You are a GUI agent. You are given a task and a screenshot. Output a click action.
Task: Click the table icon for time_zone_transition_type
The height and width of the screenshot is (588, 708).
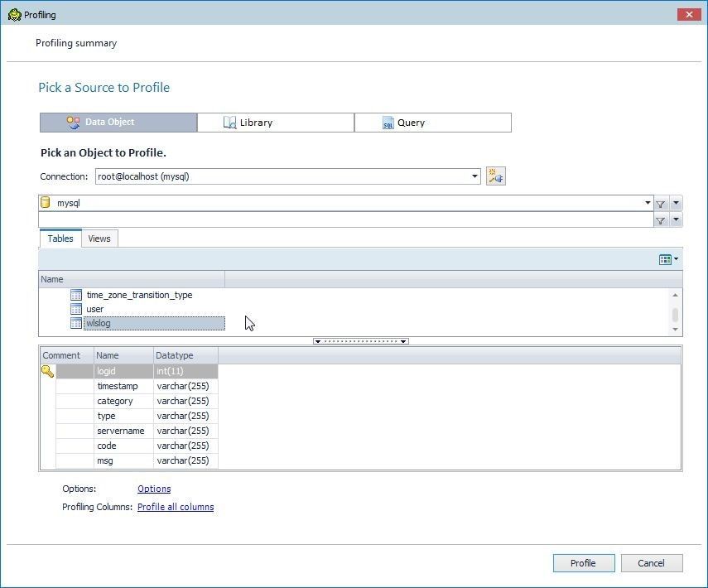coord(76,295)
